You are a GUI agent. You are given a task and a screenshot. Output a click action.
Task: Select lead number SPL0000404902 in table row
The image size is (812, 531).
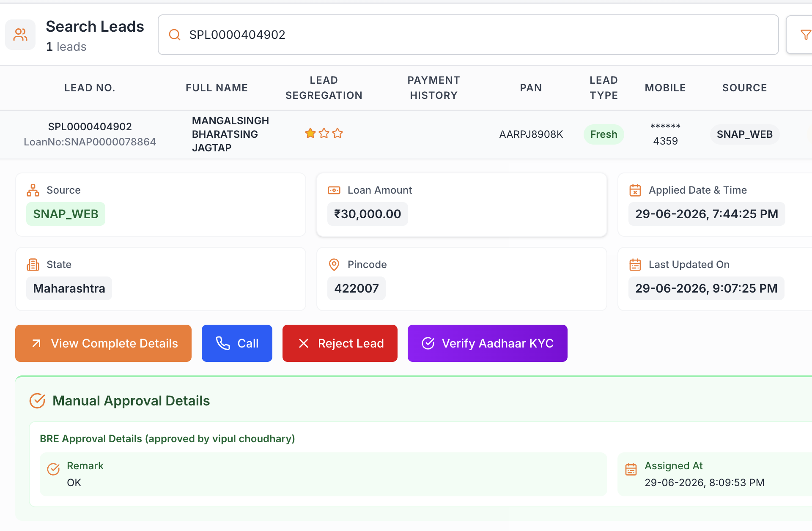coord(90,126)
